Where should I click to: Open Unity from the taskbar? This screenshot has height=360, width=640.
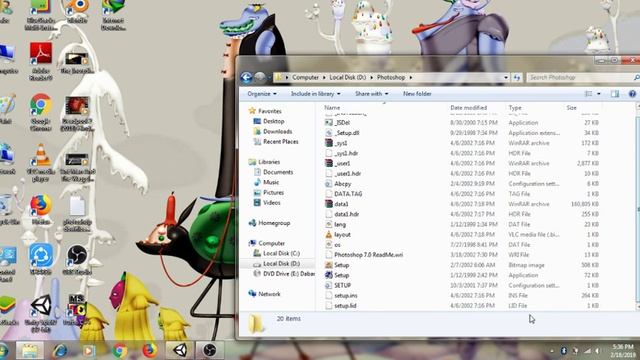pyautogui.click(x=180, y=350)
